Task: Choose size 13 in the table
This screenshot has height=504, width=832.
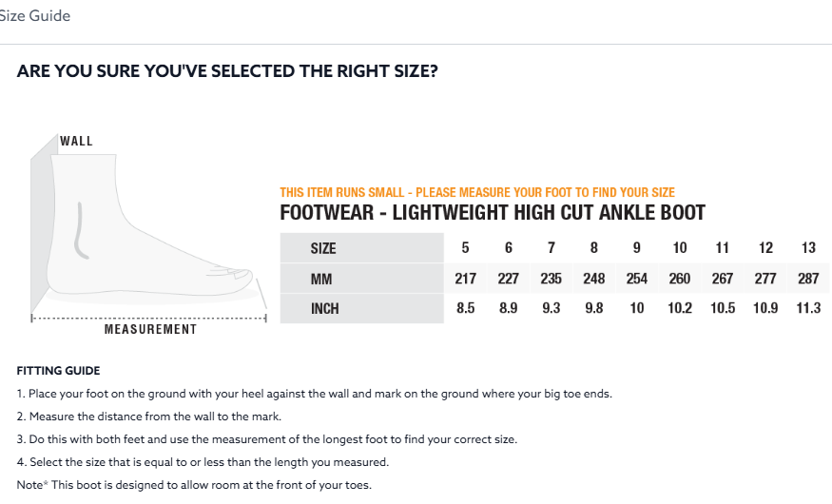Action: tap(808, 248)
